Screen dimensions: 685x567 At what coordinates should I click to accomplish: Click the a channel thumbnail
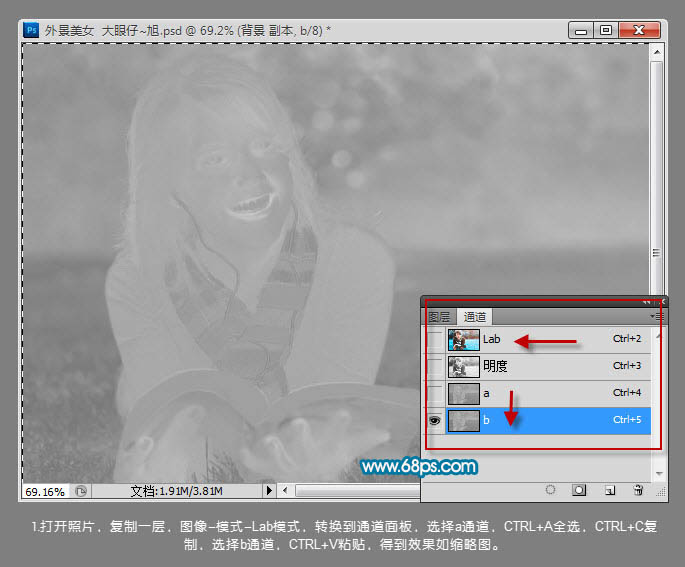(x=464, y=394)
